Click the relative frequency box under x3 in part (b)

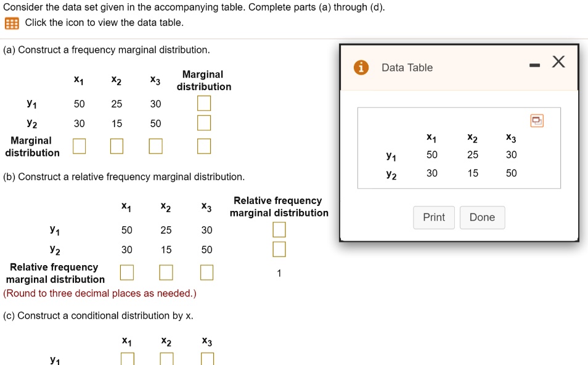(x=206, y=272)
